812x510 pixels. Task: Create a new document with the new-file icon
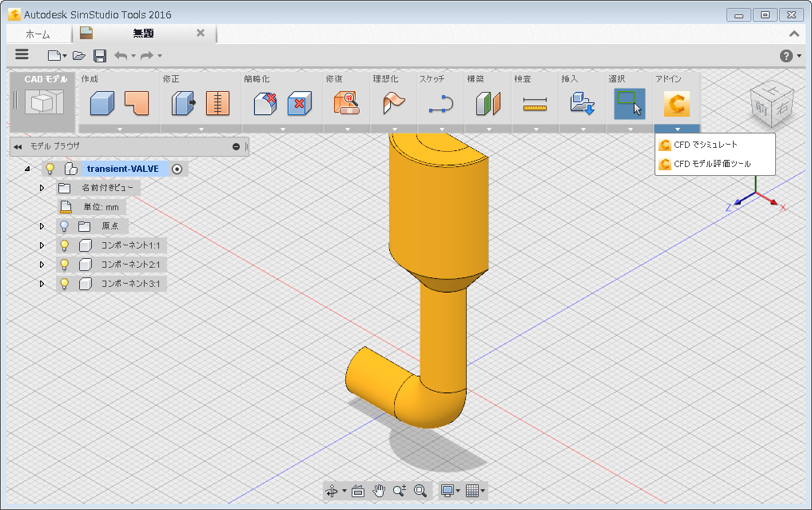tap(54, 55)
